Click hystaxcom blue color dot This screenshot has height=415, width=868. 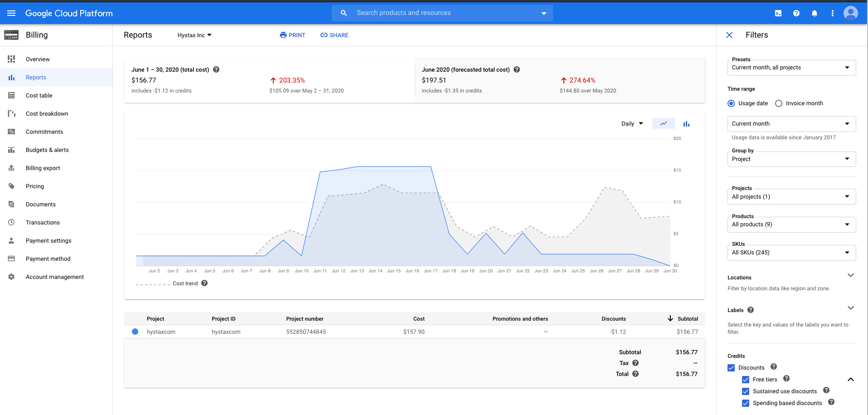coord(135,332)
